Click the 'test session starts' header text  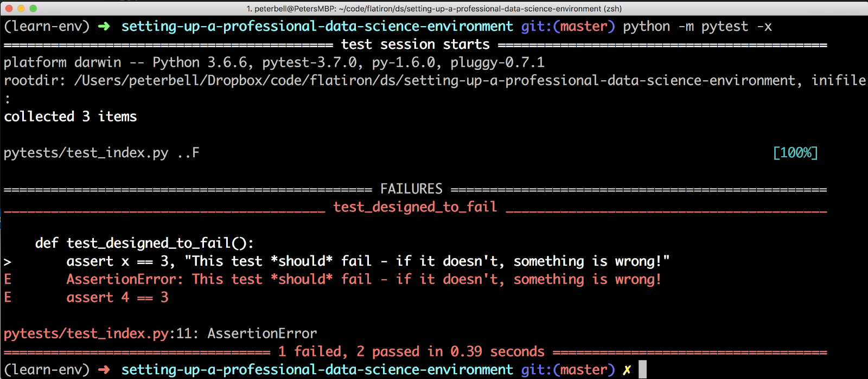(415, 44)
